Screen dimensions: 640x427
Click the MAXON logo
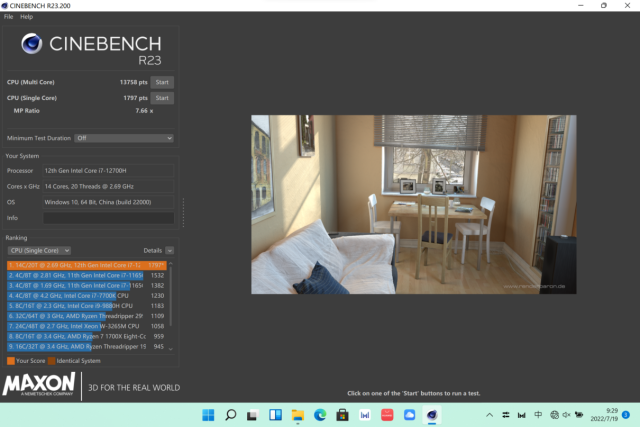tap(39, 384)
